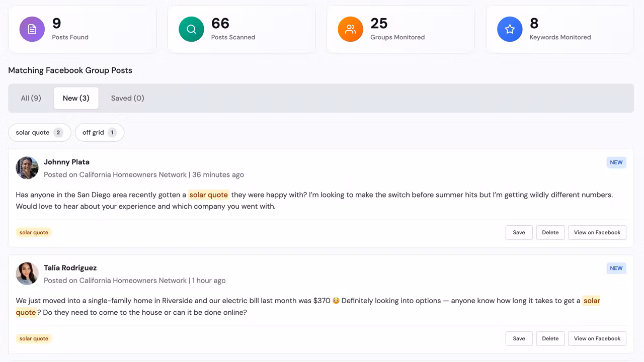Toggle the solar quote keyword filter chip
Viewport: 644px width, 362px height.
pos(39,133)
